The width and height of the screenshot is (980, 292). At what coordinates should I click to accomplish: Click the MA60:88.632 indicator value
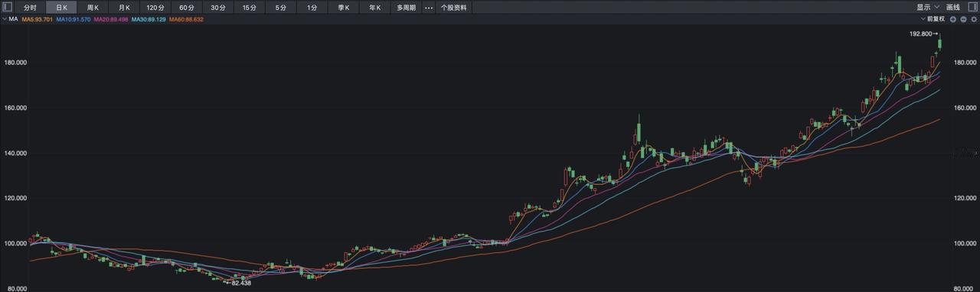[185, 18]
